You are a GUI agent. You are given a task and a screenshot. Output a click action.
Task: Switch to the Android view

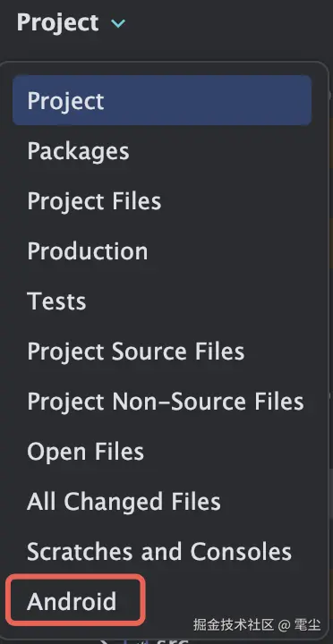72,601
